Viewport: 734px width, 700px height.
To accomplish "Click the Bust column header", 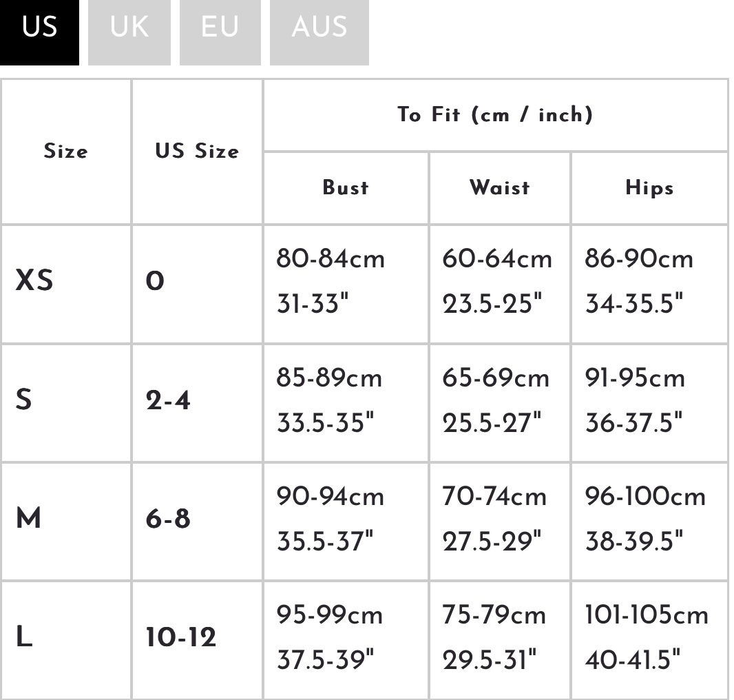I will pyautogui.click(x=346, y=187).
